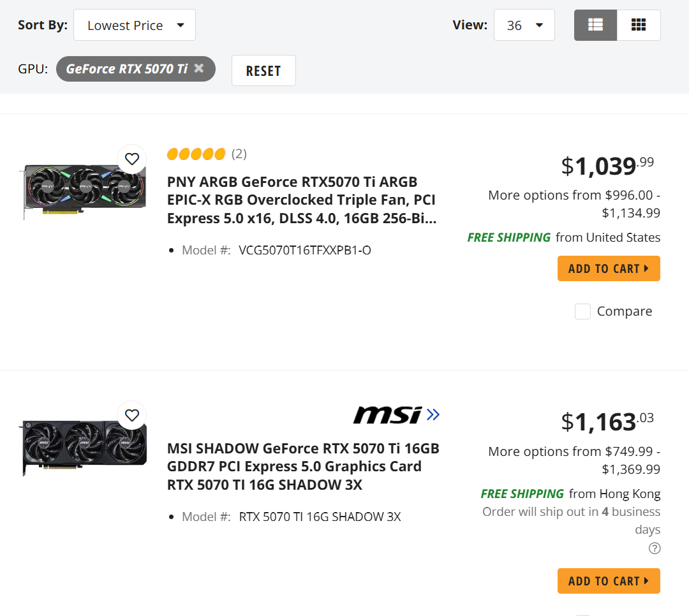This screenshot has height=616, width=689.
Task: Click FREE SHIPPING from Hong Kong text
Action: coord(570,494)
